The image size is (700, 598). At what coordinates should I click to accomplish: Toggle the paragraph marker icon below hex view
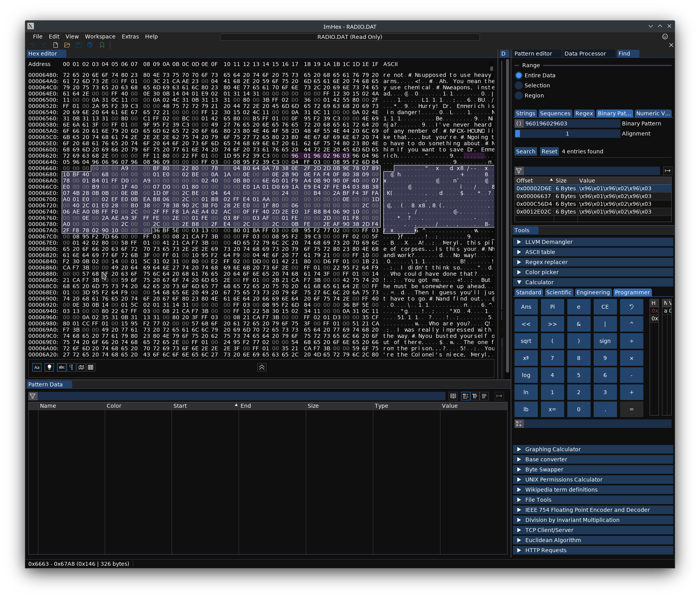pos(71,367)
